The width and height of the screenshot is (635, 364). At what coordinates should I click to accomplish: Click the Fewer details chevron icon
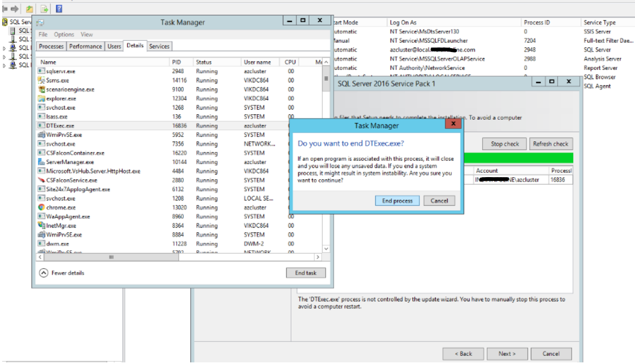click(44, 273)
